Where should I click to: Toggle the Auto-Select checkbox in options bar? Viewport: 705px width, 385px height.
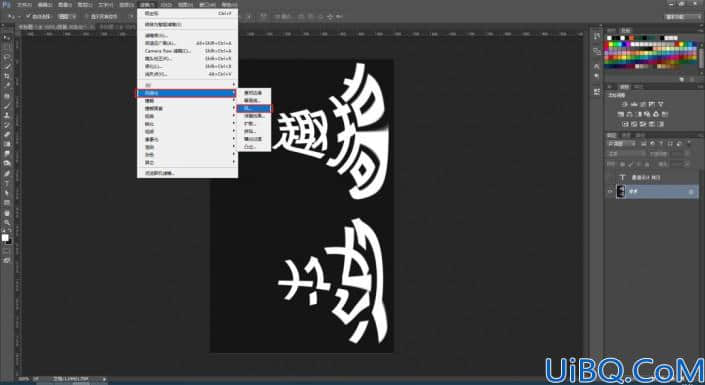[x=28, y=16]
